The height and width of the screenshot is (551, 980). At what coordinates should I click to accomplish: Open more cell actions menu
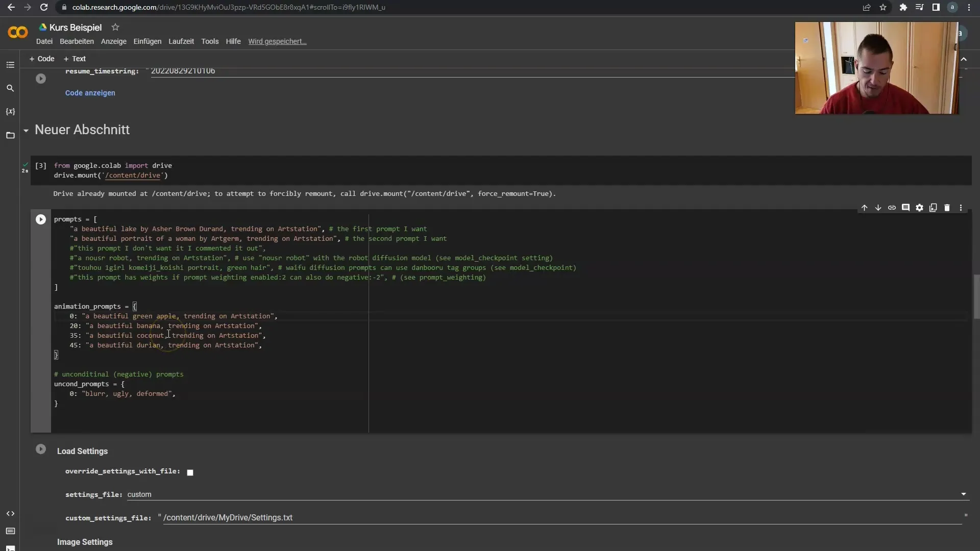point(961,208)
